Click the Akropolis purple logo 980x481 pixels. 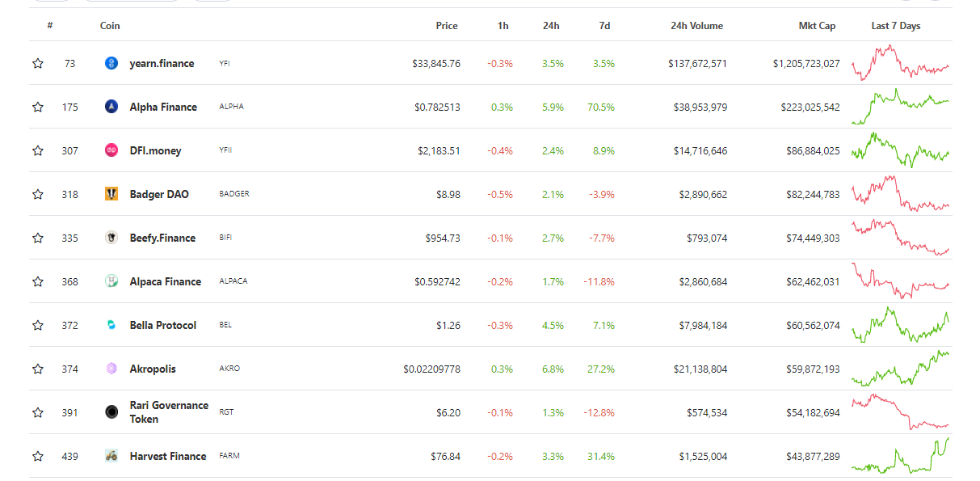[x=111, y=369]
